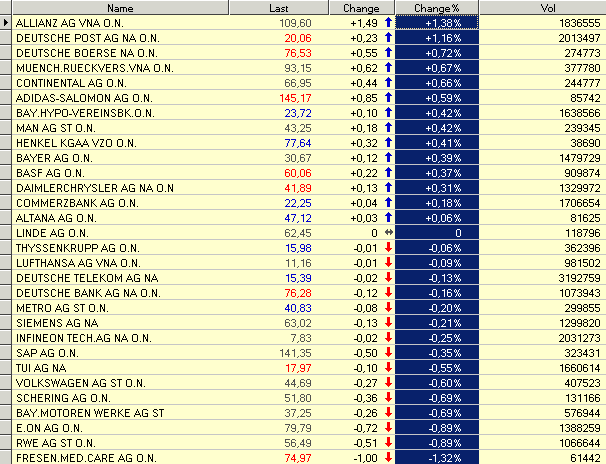Click the up arrow in BASF AG row

(x=388, y=173)
